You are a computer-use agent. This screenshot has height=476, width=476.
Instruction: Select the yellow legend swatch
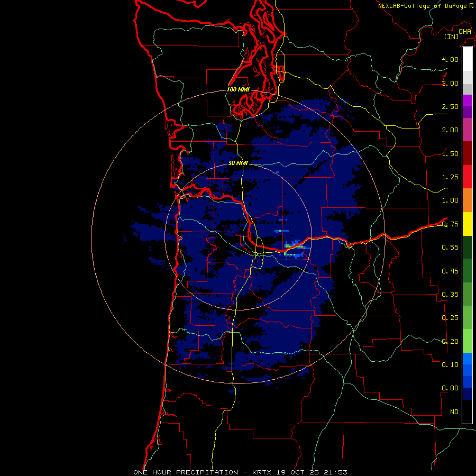[x=467, y=224]
